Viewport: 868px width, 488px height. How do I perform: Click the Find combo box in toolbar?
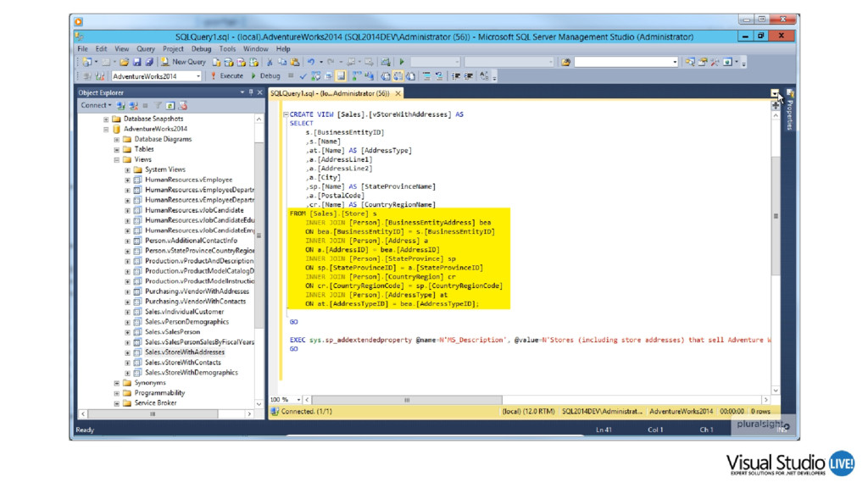pyautogui.click(x=626, y=62)
